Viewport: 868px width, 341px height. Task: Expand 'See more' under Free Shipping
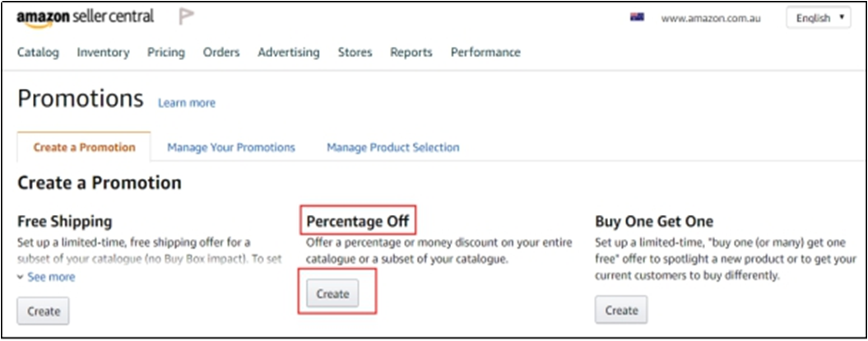pos(46,277)
